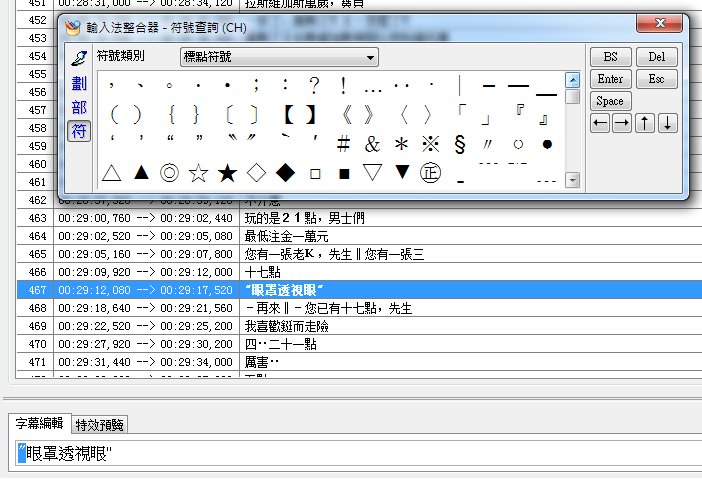Screen dimensions: 702x479
Task: Click the BS backspace button
Action: (611, 57)
